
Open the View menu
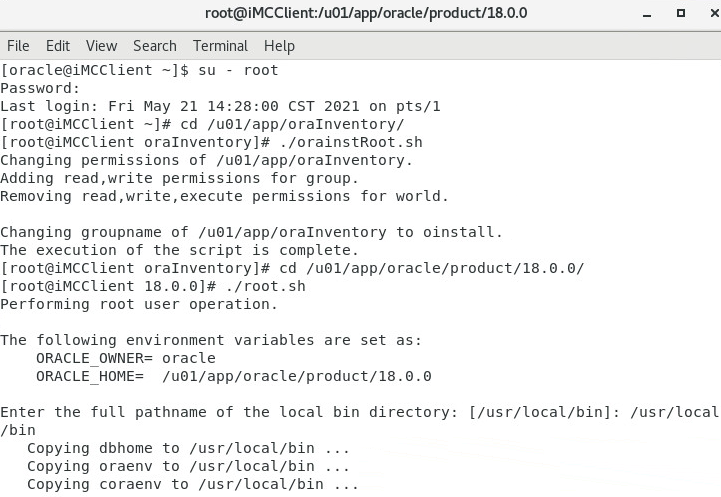101,46
